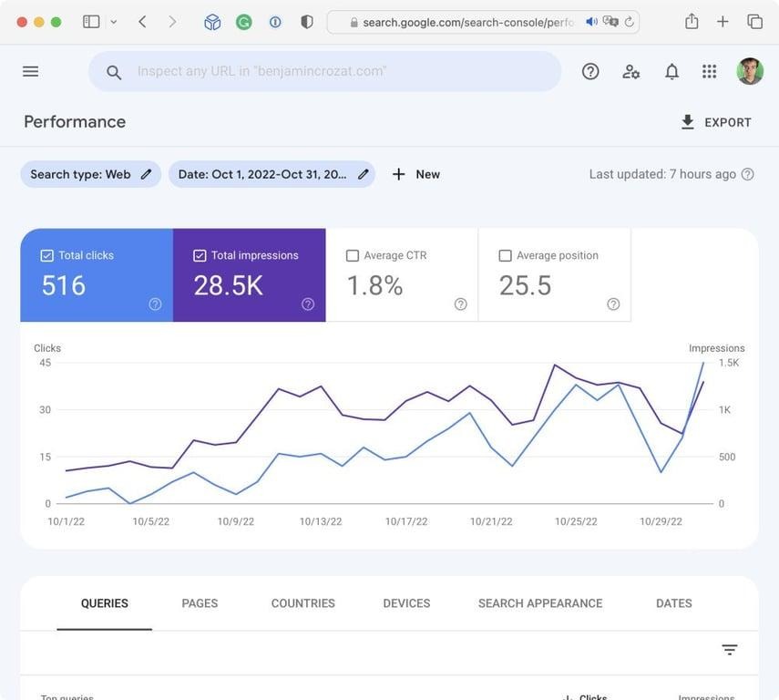The width and height of the screenshot is (779, 700).
Task: Enable the Average CTR checkbox
Action: coord(353,255)
